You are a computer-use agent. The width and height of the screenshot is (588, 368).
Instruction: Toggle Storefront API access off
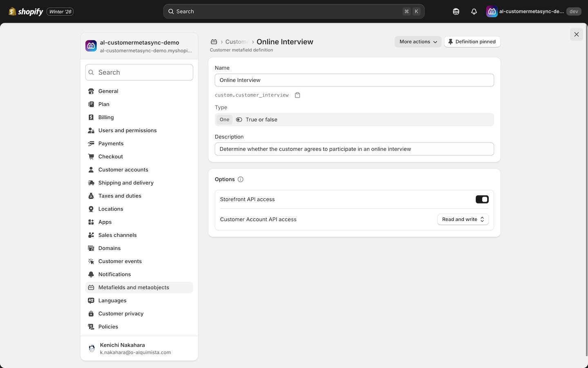[x=482, y=200]
